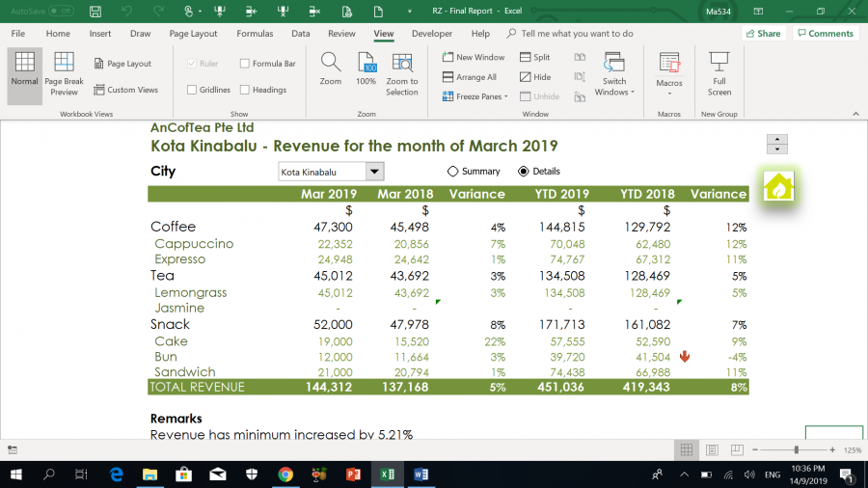This screenshot has width=868, height=488.
Task: Toggle the AutoSave switch
Action: pyautogui.click(x=61, y=11)
